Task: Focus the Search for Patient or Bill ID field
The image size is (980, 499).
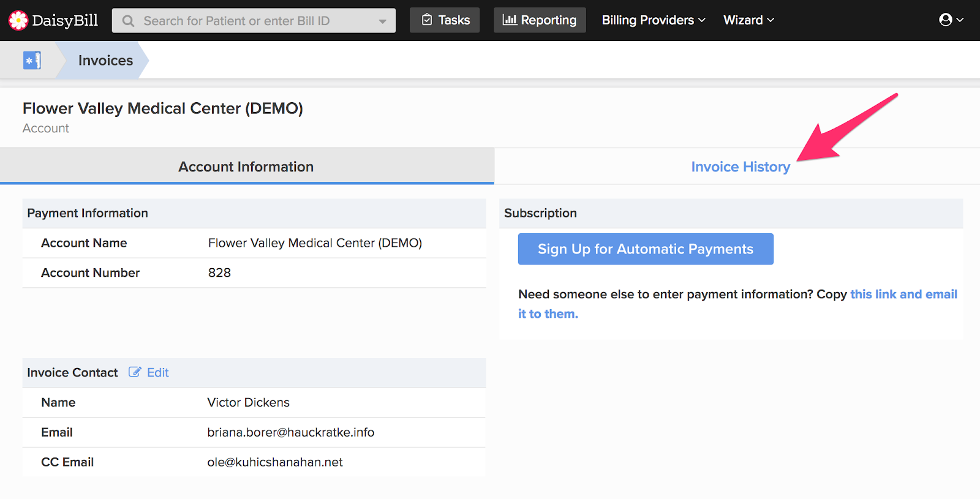Action: [x=254, y=21]
